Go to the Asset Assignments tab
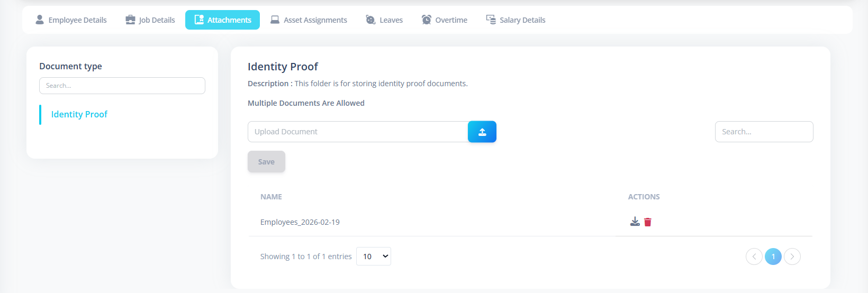The image size is (868, 293). 309,20
